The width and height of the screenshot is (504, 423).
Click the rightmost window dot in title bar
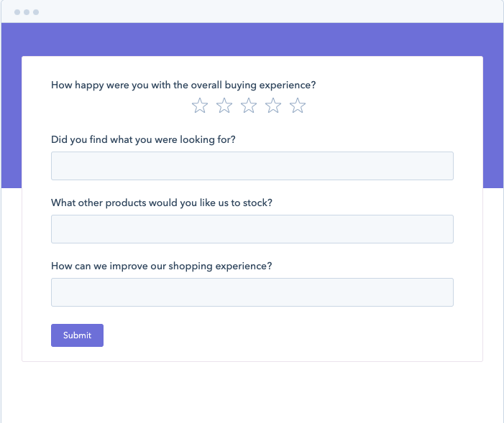pos(36,12)
